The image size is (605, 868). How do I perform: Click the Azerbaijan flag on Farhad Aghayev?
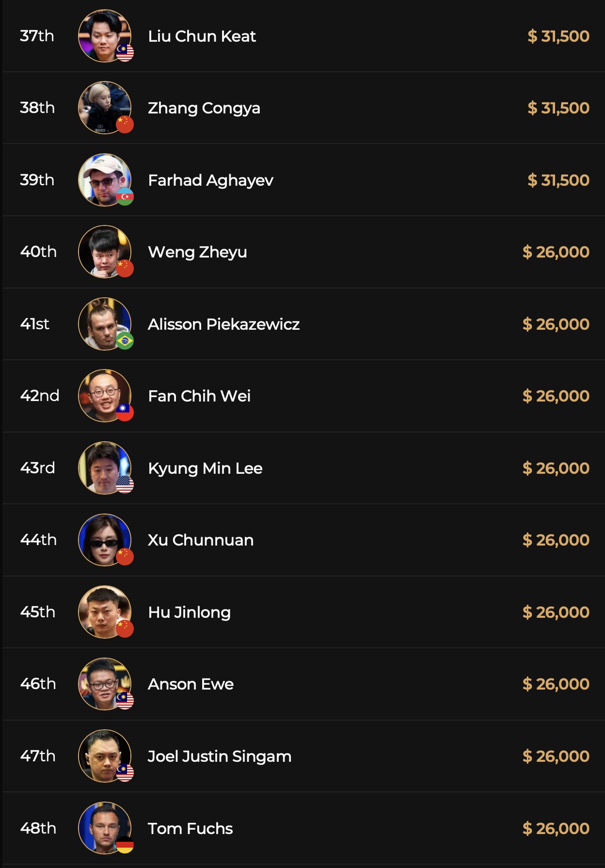[125, 197]
